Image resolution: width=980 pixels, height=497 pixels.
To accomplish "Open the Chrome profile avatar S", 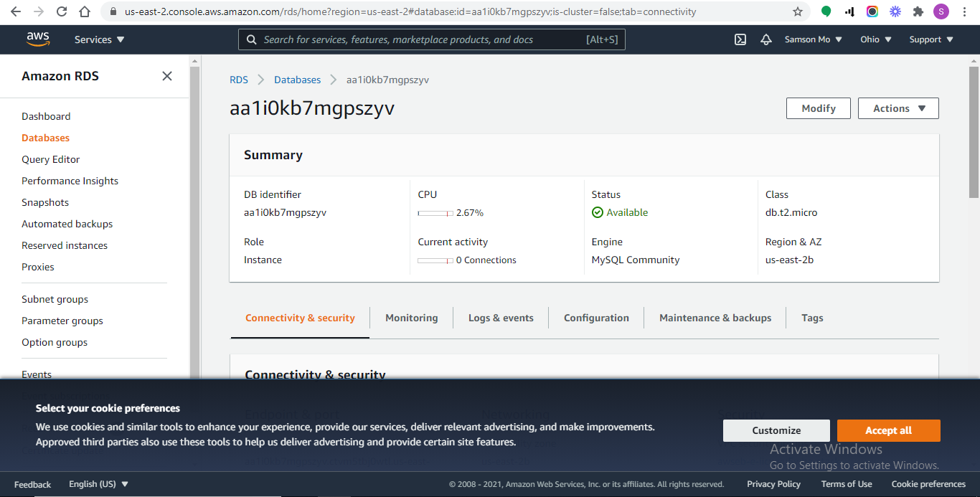I will click(941, 11).
